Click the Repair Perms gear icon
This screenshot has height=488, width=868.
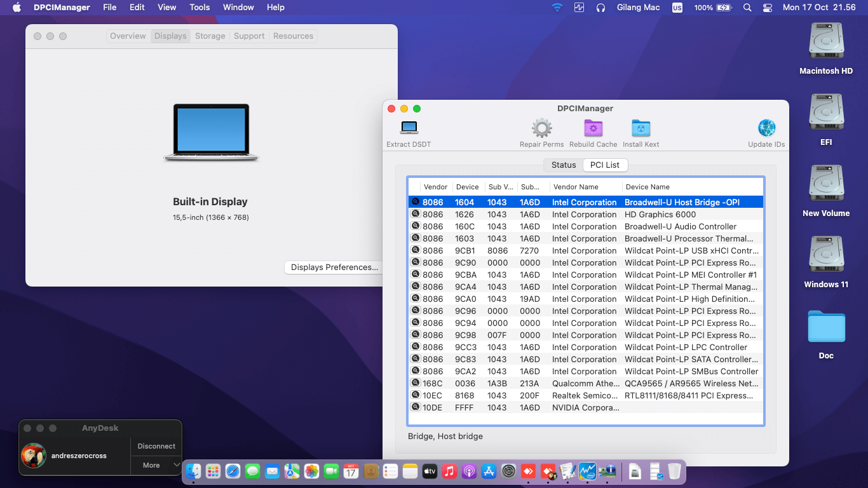click(541, 128)
